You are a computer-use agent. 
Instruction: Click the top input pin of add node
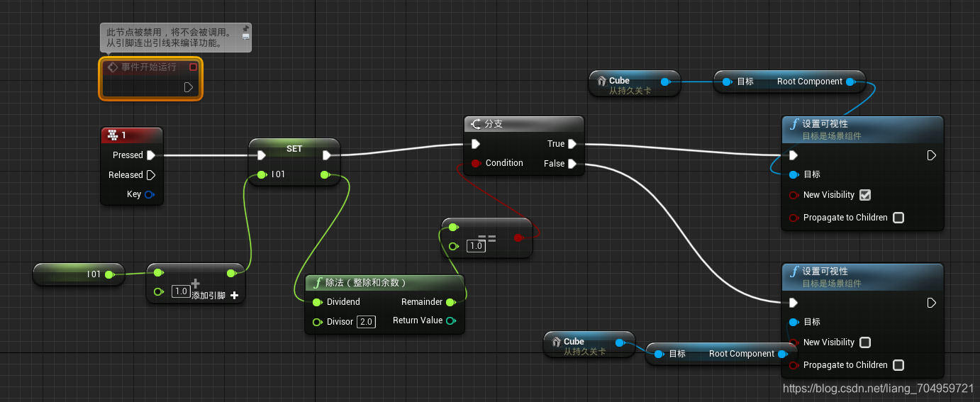coord(159,272)
